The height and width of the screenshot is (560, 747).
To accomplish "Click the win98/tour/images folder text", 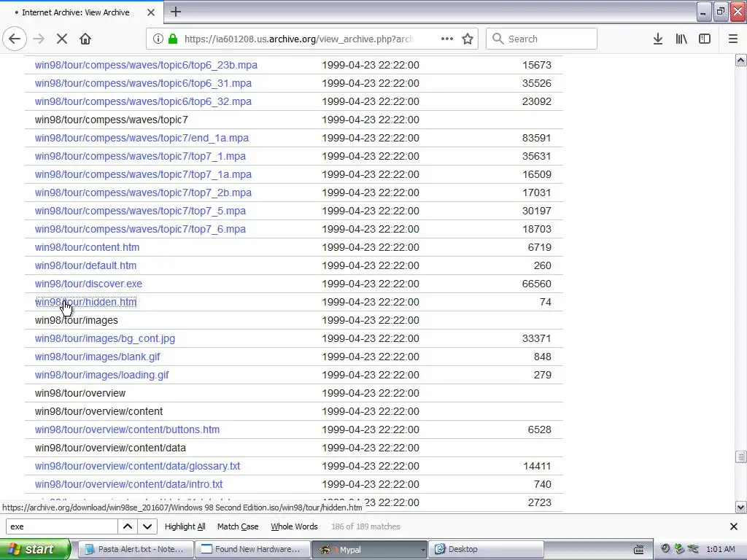I will click(x=76, y=321).
